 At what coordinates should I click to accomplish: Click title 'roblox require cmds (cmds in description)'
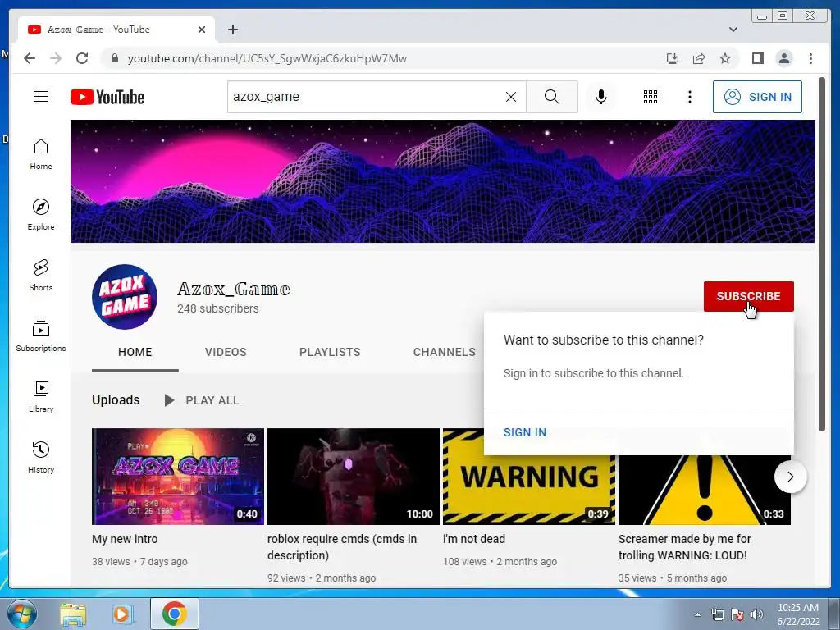click(342, 547)
